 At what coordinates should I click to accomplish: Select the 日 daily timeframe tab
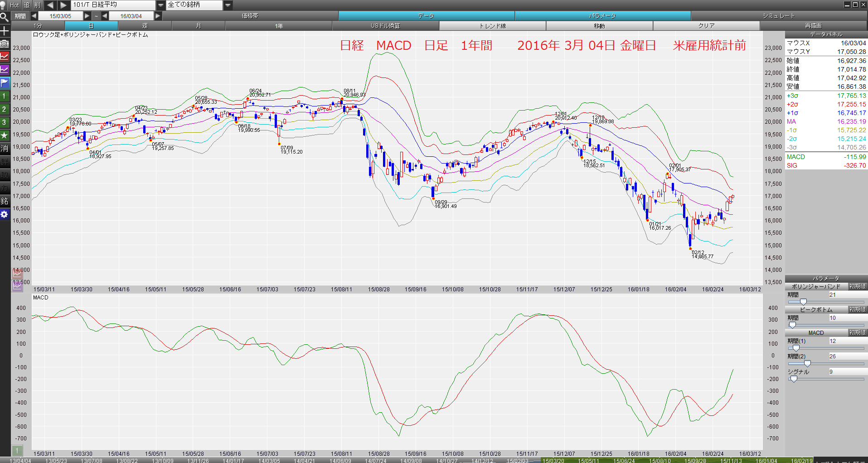tap(91, 26)
